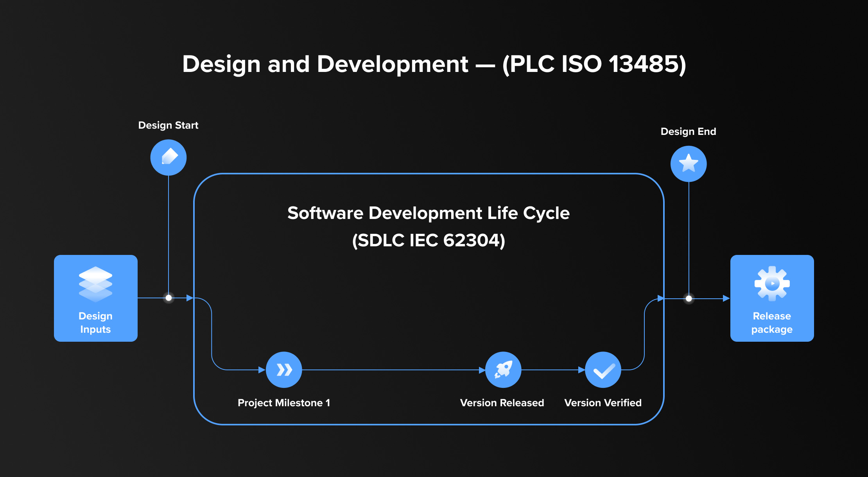
Task: Click the Design Start label
Action: [x=168, y=126]
